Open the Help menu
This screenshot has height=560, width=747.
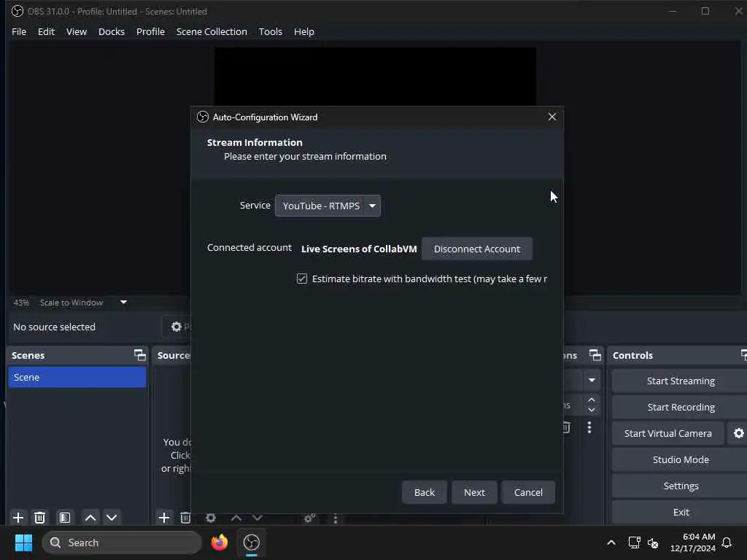304,31
